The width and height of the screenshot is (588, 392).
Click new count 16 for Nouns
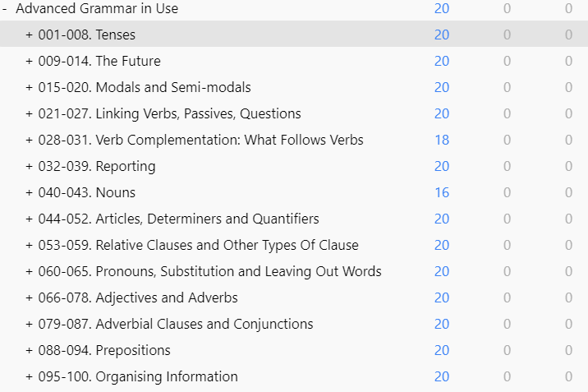tap(442, 192)
